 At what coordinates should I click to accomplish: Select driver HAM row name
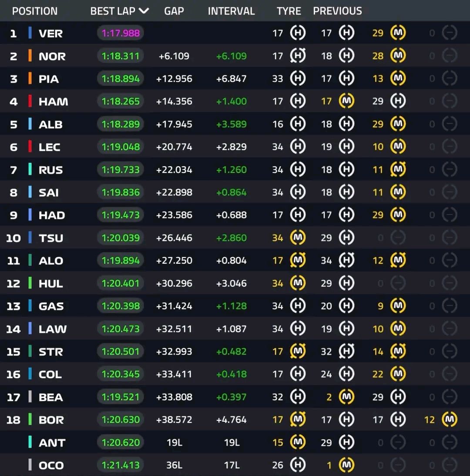(x=53, y=102)
